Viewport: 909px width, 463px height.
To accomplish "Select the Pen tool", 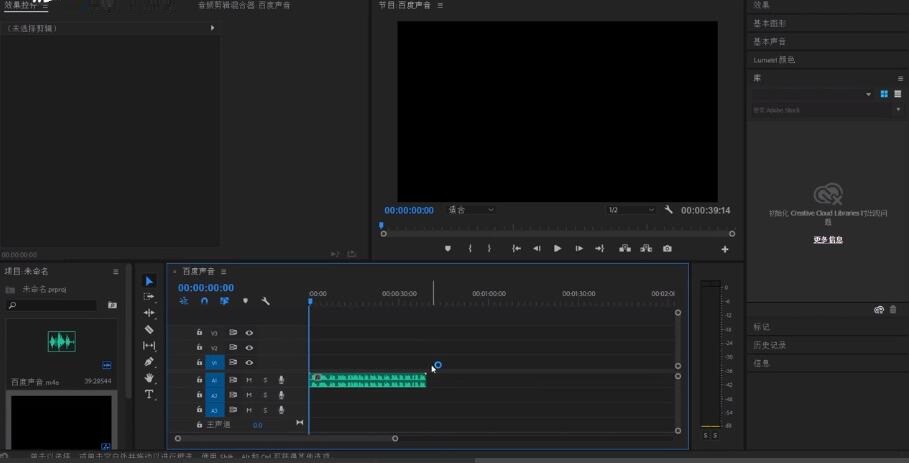I will click(149, 362).
